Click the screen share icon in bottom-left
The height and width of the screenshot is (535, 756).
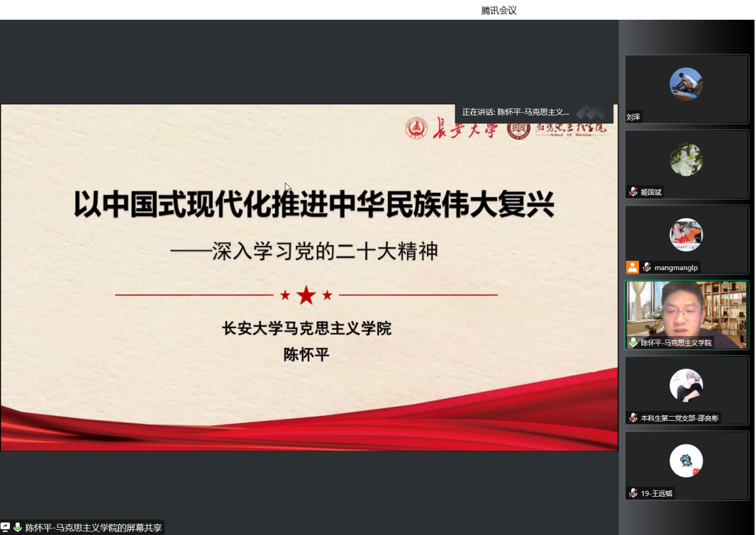tap(5, 528)
